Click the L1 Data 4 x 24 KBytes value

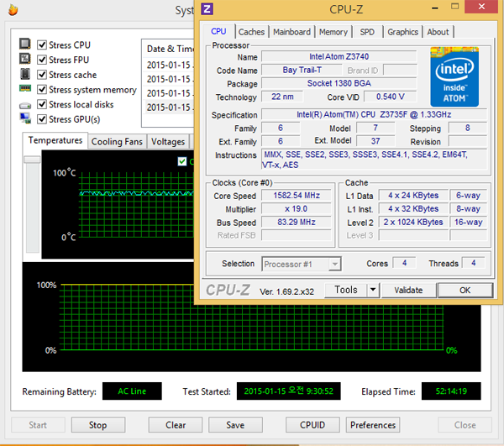coord(413,196)
